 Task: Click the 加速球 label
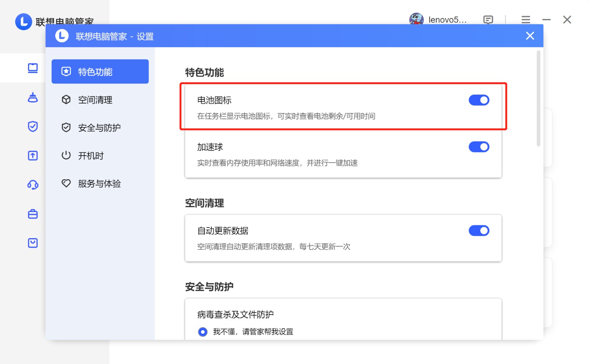[x=210, y=147]
